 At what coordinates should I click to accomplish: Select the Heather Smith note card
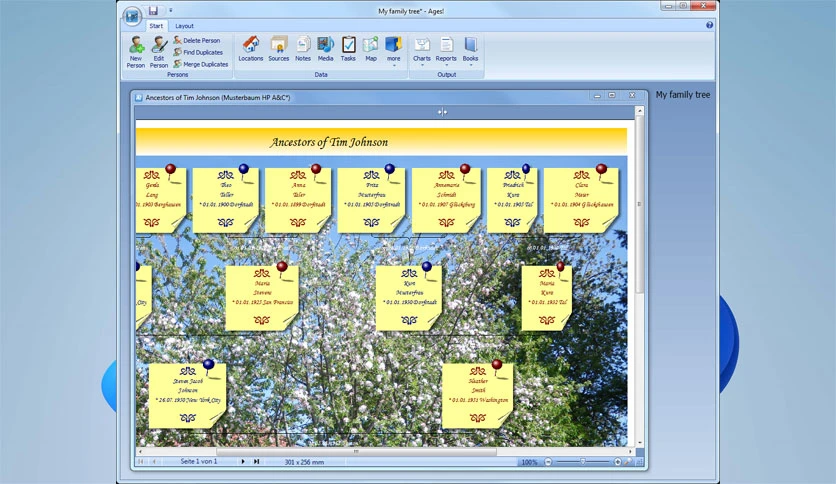coord(477,396)
